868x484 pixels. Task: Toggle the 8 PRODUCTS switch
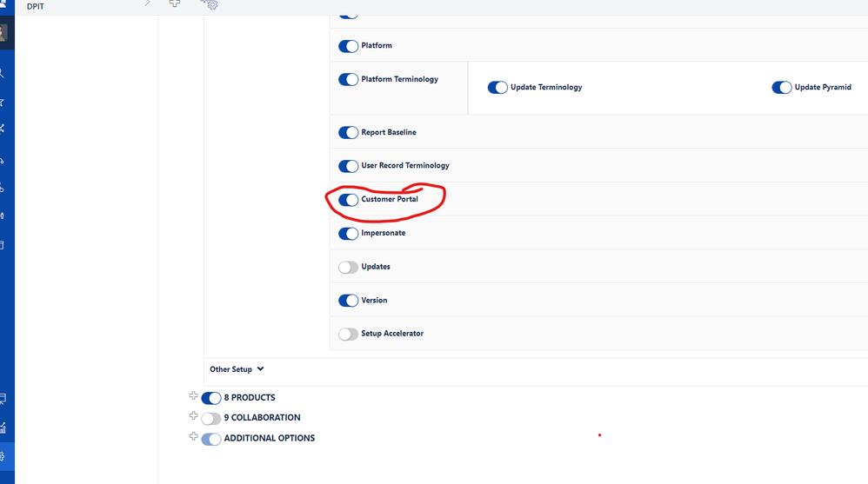coord(210,398)
